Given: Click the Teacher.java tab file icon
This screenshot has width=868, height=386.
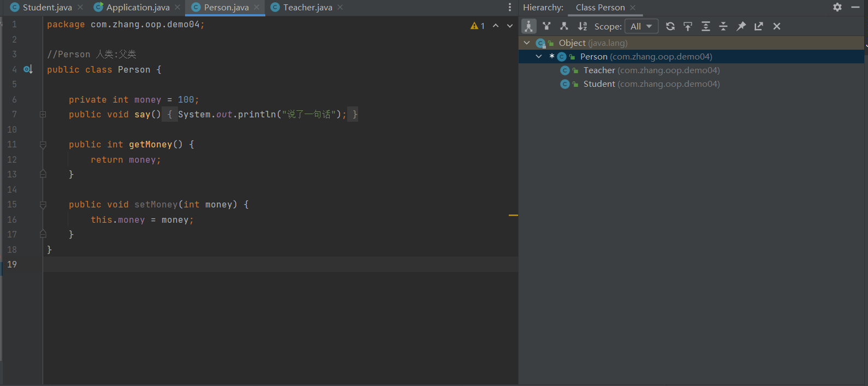Looking at the screenshot, I should [x=275, y=8].
